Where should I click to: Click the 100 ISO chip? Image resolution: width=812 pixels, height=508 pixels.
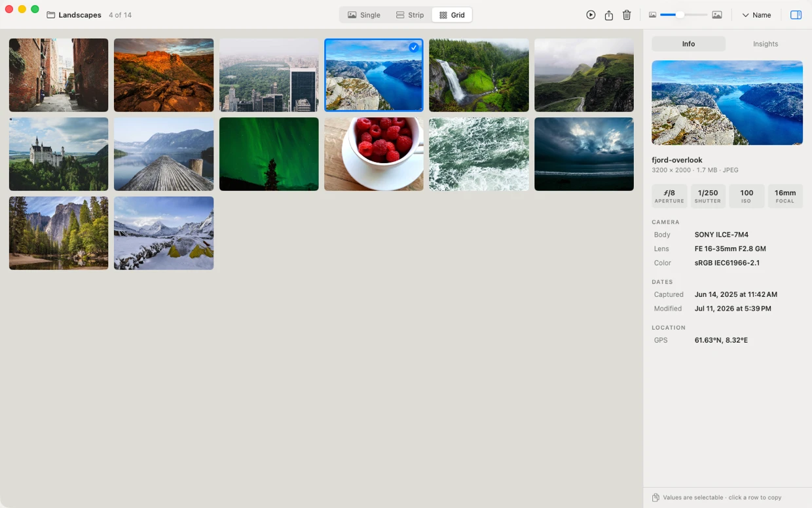coord(747,196)
